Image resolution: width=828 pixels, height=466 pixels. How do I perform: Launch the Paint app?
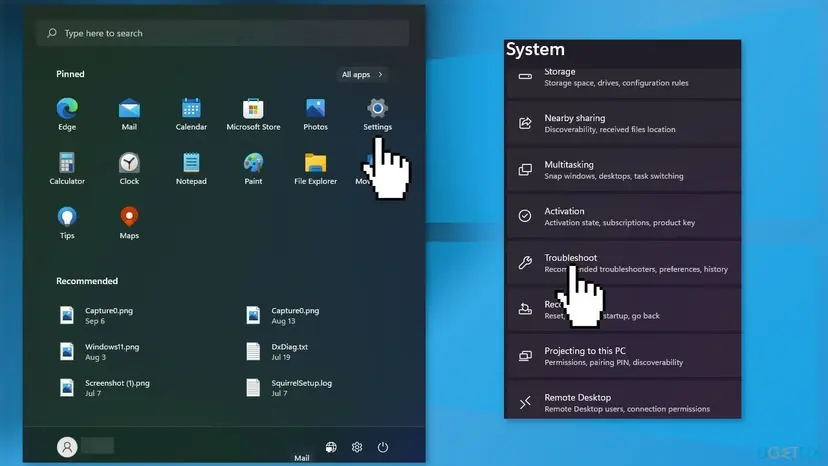[x=253, y=169]
